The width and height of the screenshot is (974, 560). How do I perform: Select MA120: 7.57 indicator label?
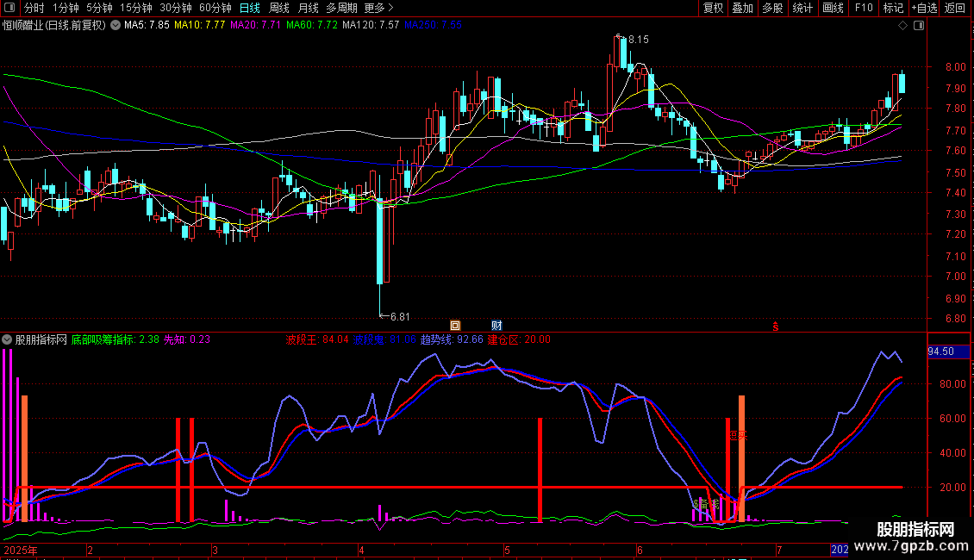[x=371, y=25]
